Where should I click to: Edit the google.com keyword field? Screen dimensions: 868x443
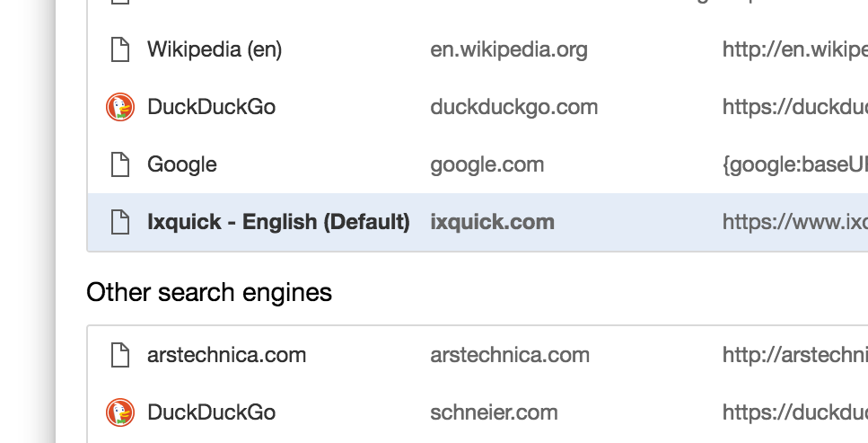coord(487,164)
